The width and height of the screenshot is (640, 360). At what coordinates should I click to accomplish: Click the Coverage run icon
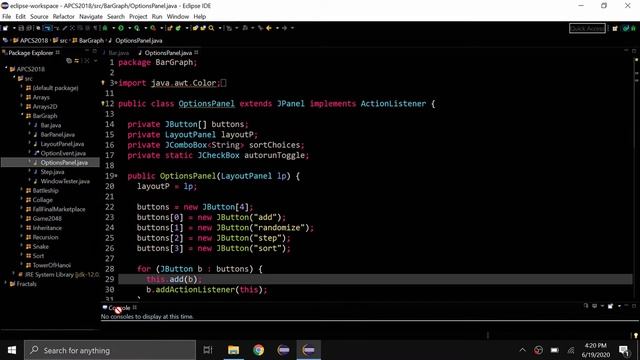point(137,28)
